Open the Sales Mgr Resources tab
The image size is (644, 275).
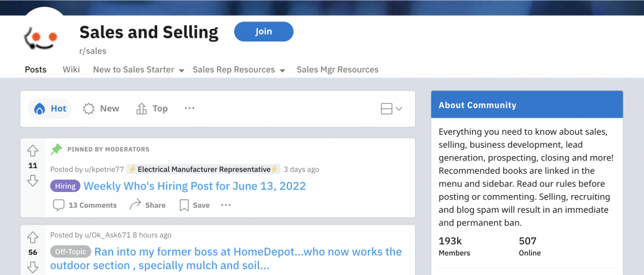pos(337,70)
